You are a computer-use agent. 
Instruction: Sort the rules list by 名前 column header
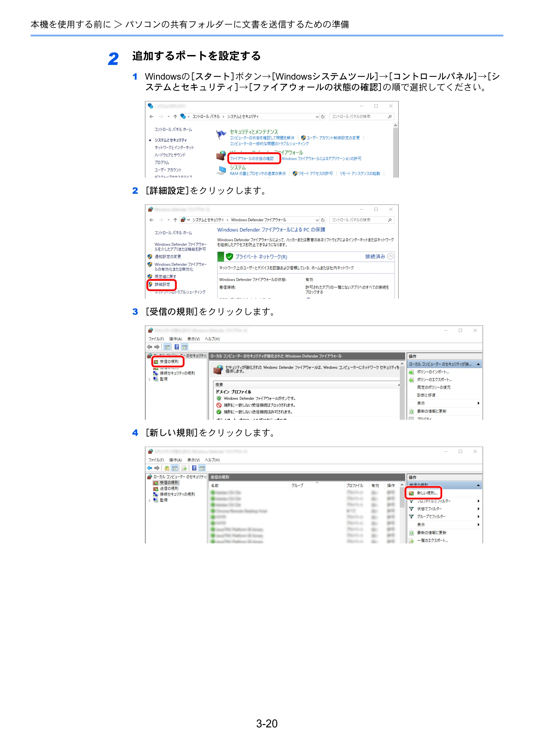(x=214, y=486)
